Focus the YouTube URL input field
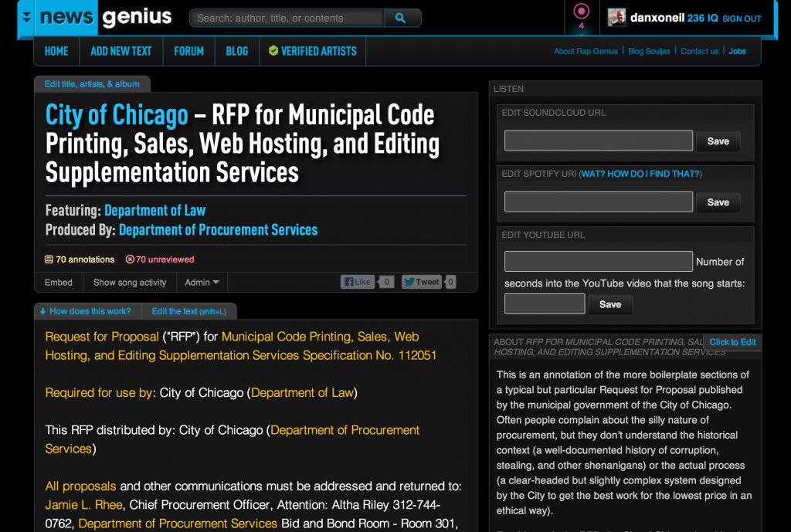 (599, 261)
